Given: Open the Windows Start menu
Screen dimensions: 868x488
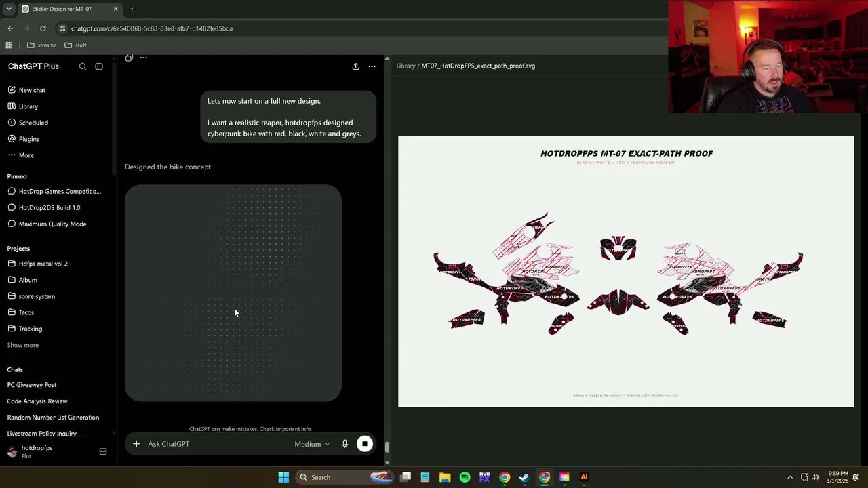Looking at the screenshot, I should coord(283,477).
